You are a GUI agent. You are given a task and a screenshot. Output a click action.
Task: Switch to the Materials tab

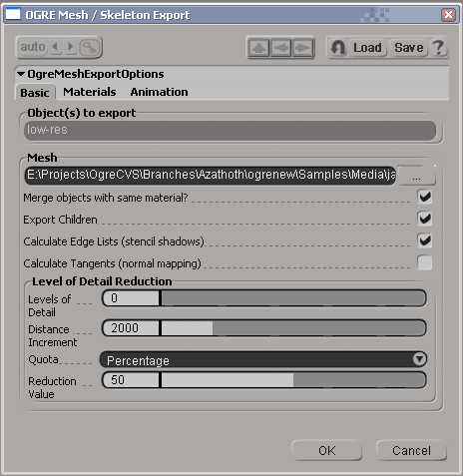pyautogui.click(x=90, y=92)
